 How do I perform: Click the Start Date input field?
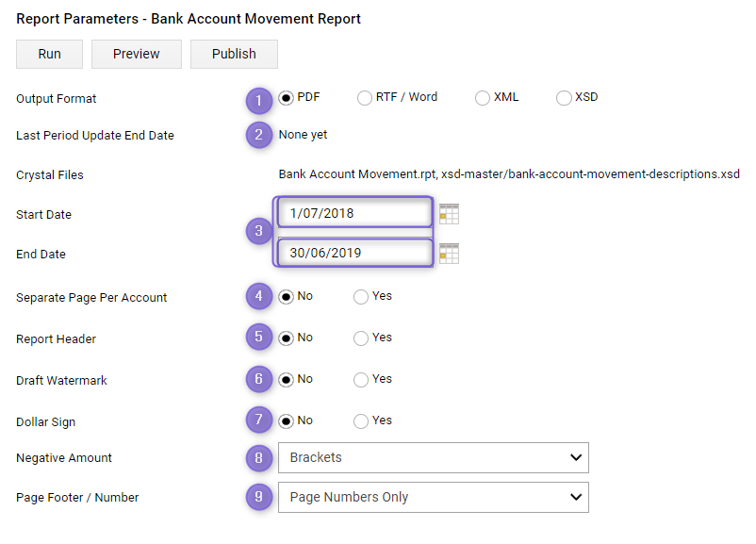tap(354, 213)
